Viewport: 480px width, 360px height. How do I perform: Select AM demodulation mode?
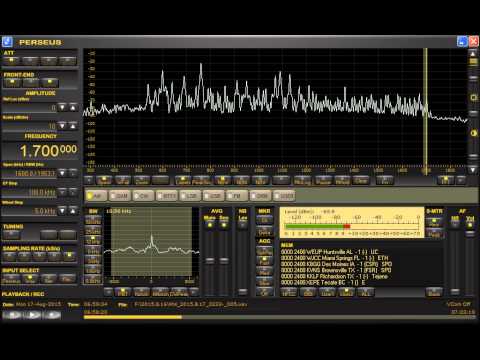pos(96,196)
